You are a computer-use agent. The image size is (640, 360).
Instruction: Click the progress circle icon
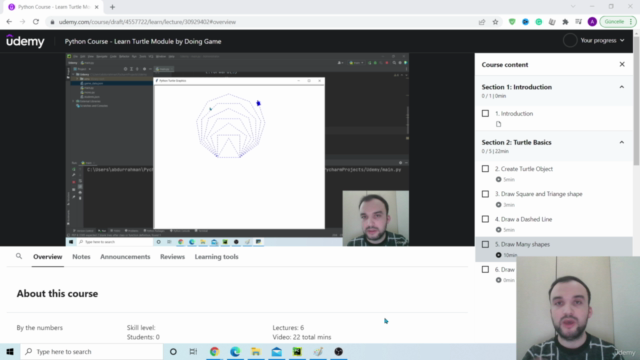coord(570,40)
